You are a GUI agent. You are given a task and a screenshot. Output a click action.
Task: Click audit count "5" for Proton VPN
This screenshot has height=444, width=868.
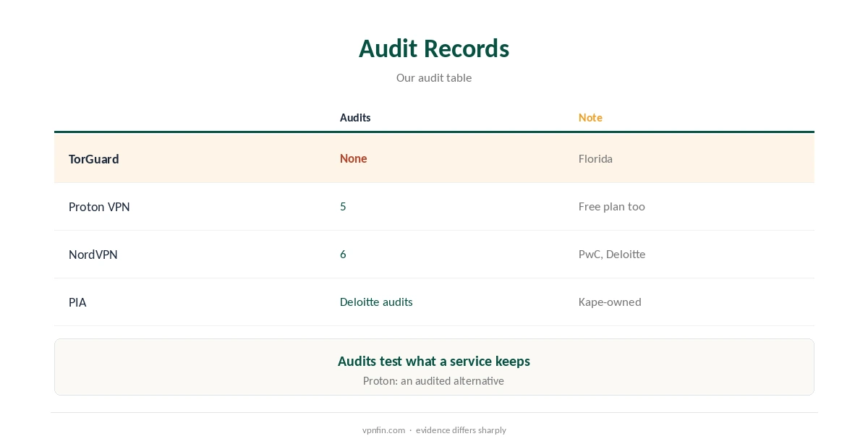tap(343, 206)
